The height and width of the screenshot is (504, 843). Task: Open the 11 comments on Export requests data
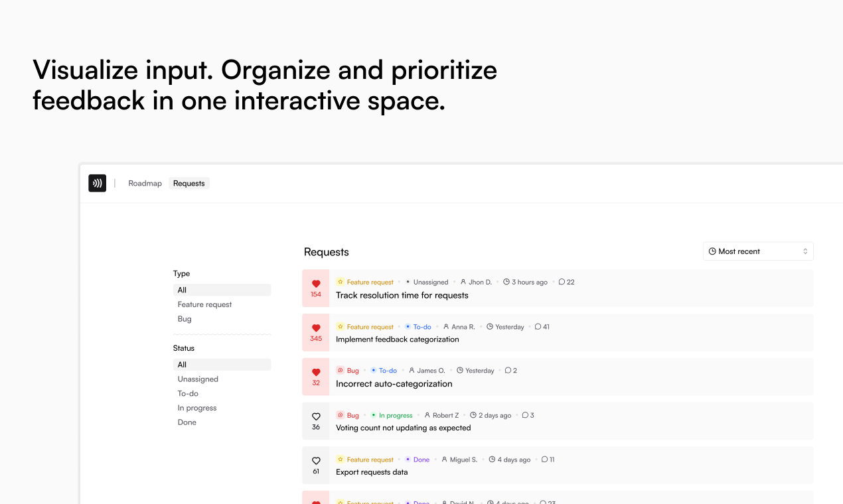click(548, 460)
